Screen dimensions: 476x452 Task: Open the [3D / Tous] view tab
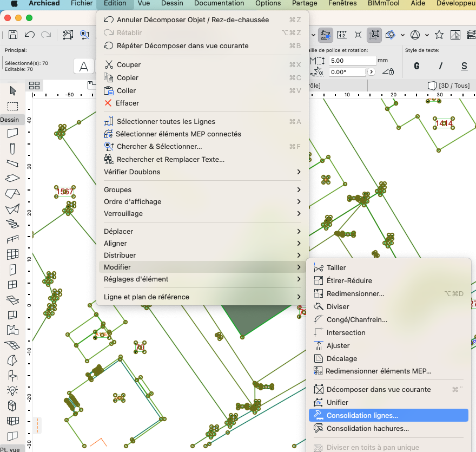coord(448,86)
